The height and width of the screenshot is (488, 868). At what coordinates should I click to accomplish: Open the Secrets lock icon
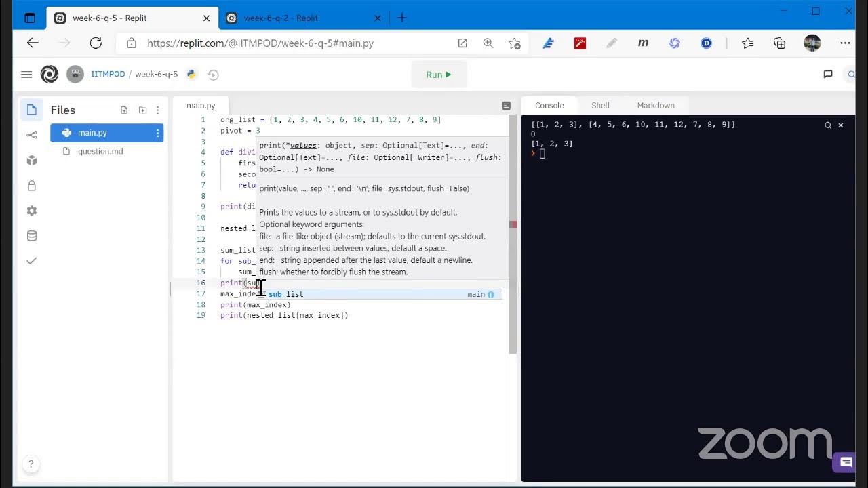pyautogui.click(x=31, y=186)
